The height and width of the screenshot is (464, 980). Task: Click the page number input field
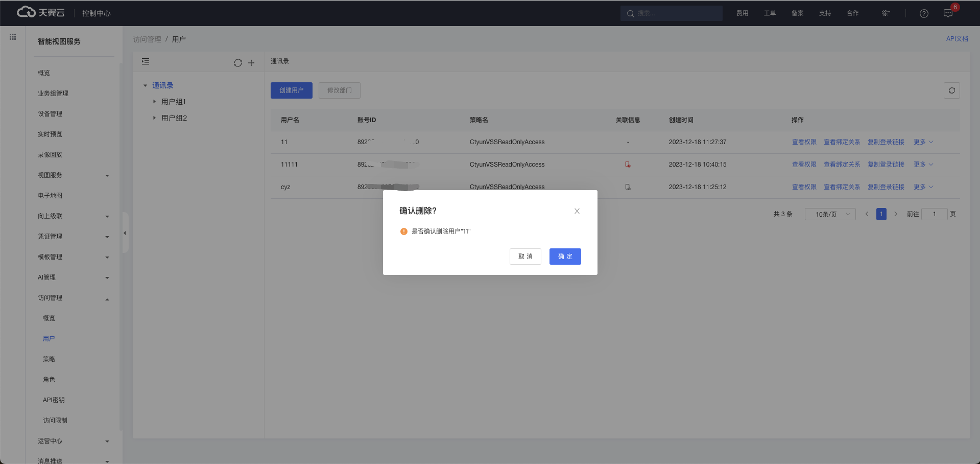pyautogui.click(x=934, y=214)
